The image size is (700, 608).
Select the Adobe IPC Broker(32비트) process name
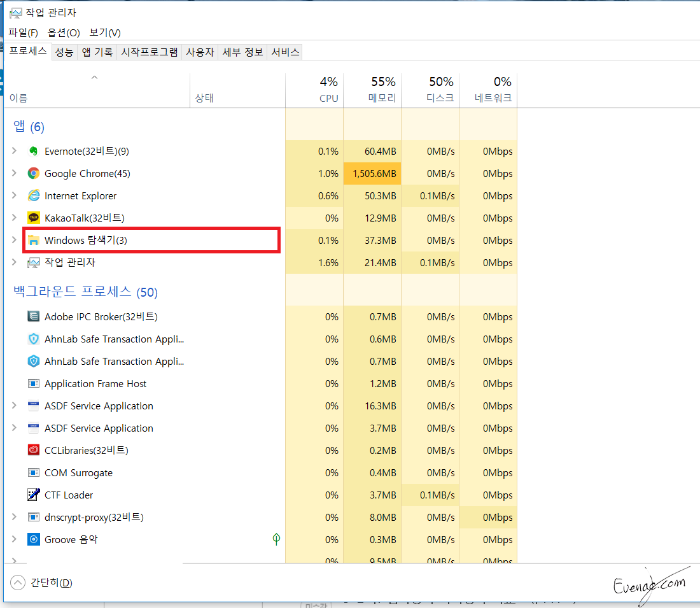(101, 316)
